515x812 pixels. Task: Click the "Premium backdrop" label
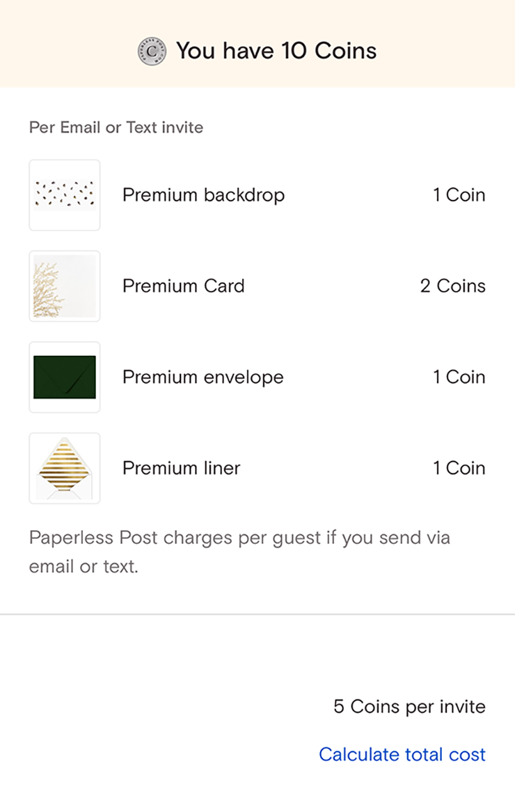pos(203,195)
